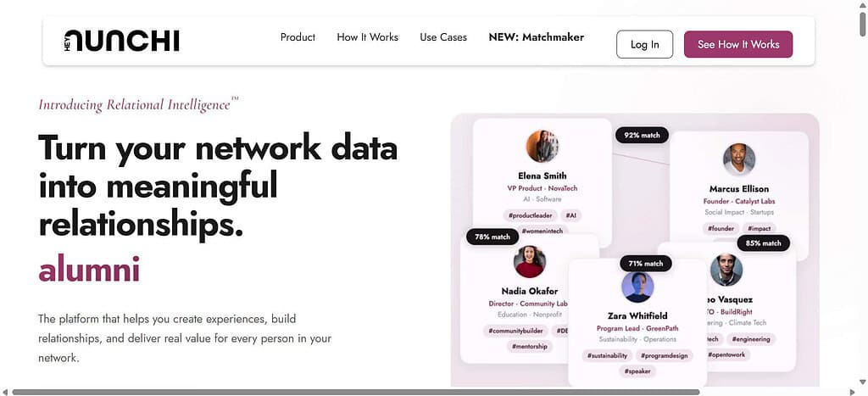Click the 85% match badge
Viewport: 868px width, 396px height.
(764, 243)
